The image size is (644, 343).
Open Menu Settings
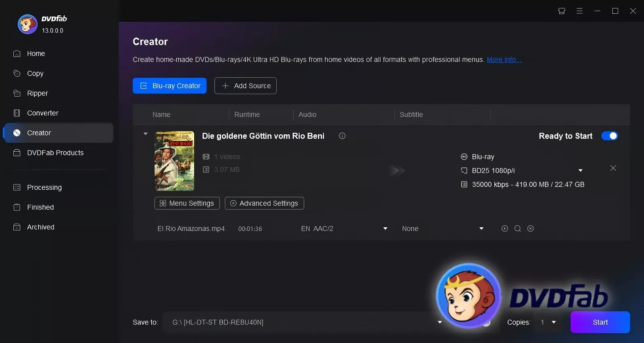click(187, 203)
